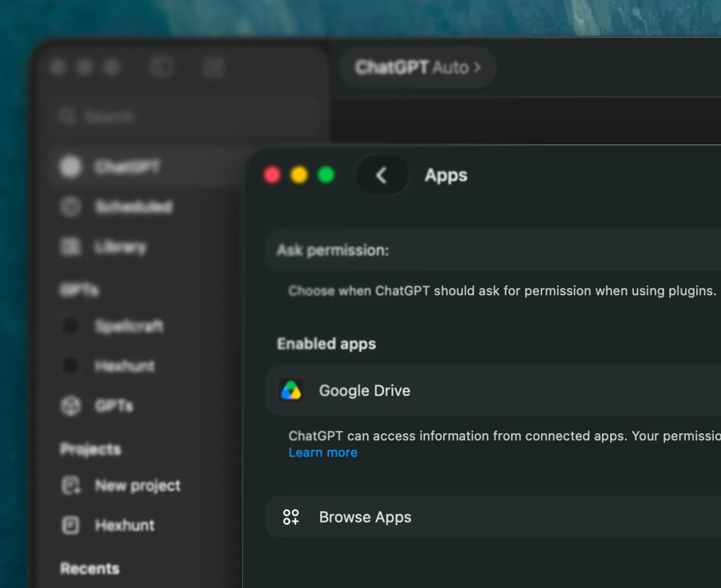The height and width of the screenshot is (588, 721).
Task: Select the Scheduled clock icon
Action: point(70,207)
